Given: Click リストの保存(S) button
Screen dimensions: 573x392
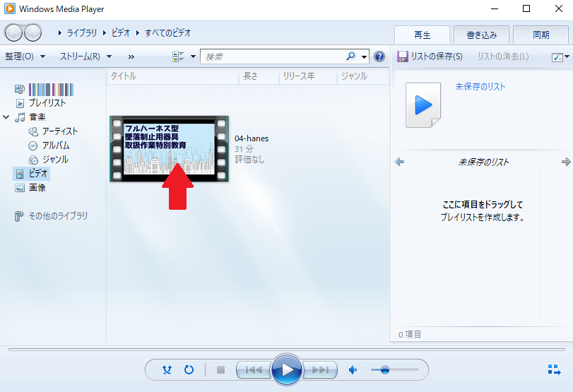Looking at the screenshot, I should tap(430, 57).
